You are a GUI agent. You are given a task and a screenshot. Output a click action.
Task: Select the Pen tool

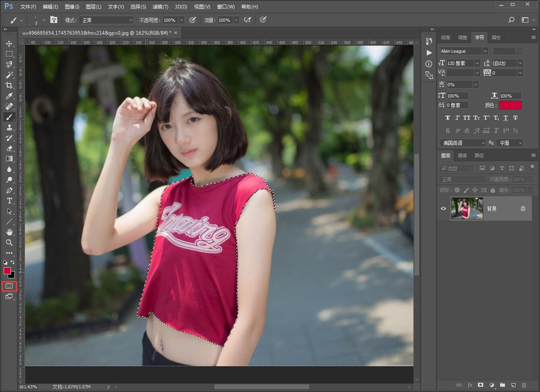point(9,190)
